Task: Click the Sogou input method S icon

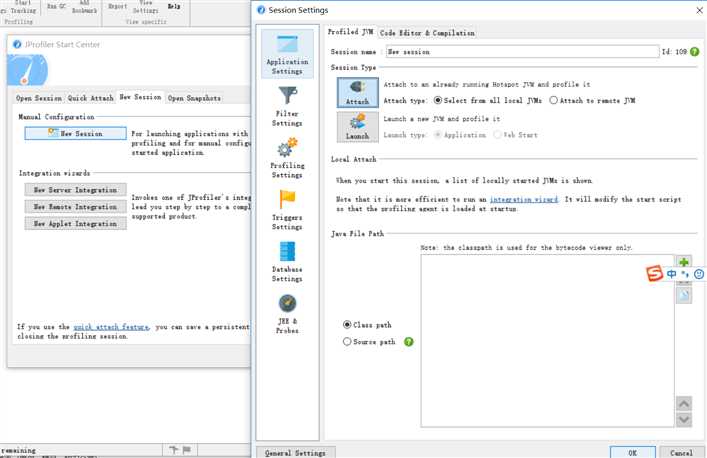Action: point(654,273)
